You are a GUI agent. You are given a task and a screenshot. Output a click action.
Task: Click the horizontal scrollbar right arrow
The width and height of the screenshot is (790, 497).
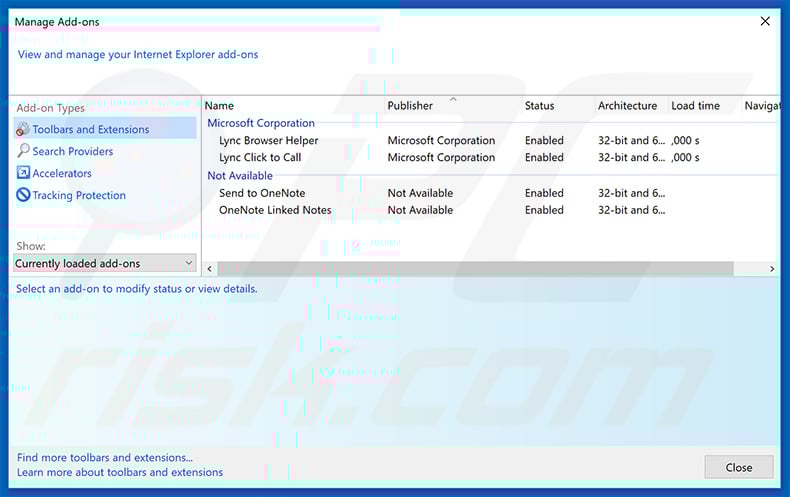772,269
